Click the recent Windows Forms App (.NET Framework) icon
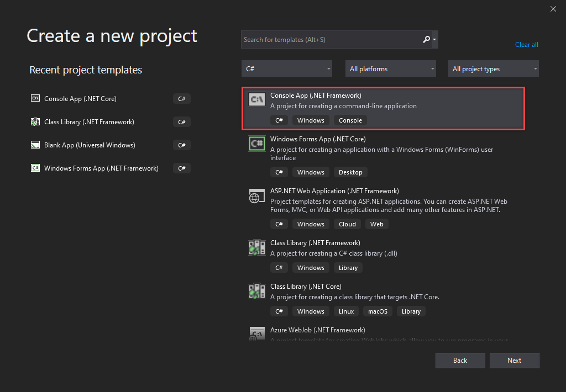The image size is (566, 392). pos(35,168)
